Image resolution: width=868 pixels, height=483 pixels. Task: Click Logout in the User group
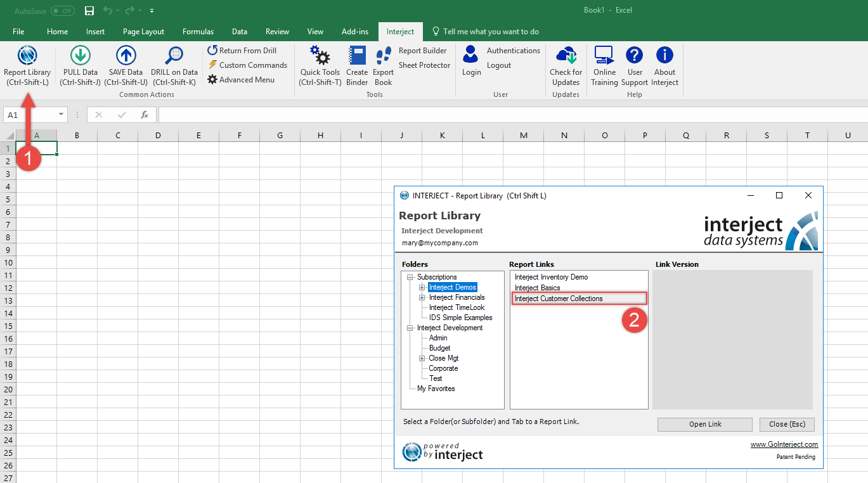pos(499,65)
